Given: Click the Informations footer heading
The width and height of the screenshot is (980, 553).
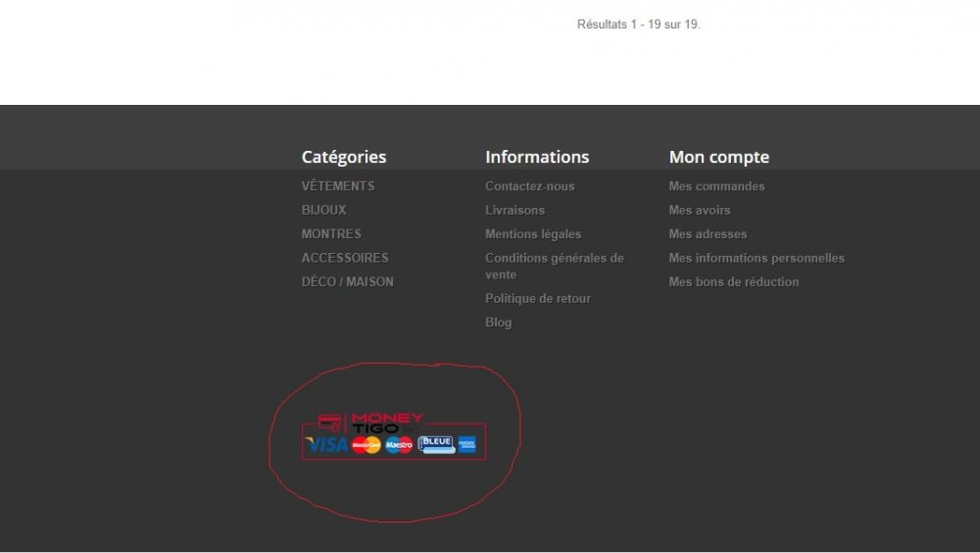Looking at the screenshot, I should (537, 157).
